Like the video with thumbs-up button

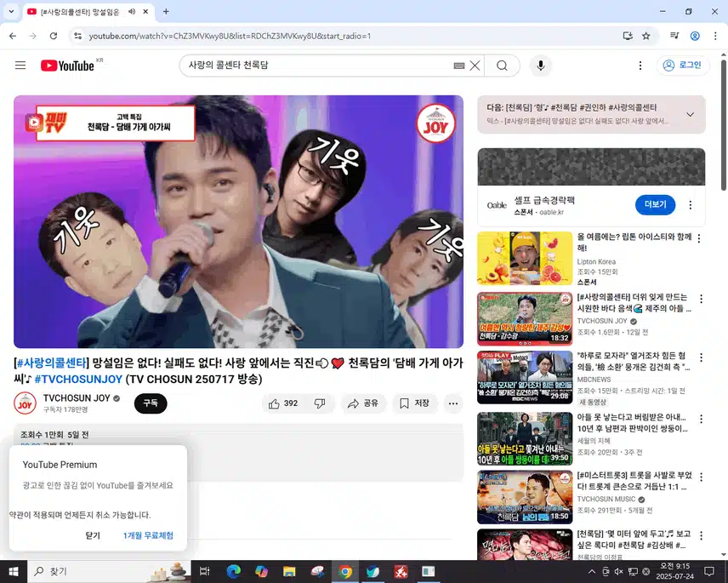[283, 403]
